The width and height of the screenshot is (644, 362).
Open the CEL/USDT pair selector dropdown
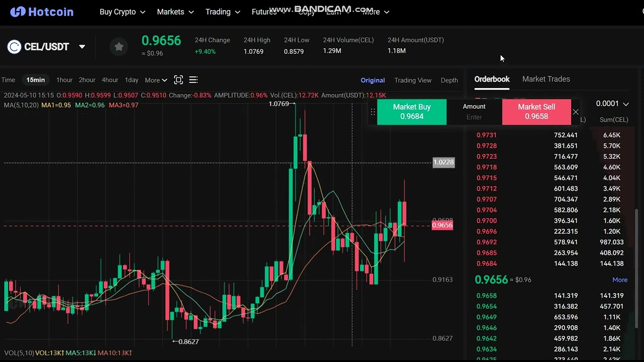[82, 47]
